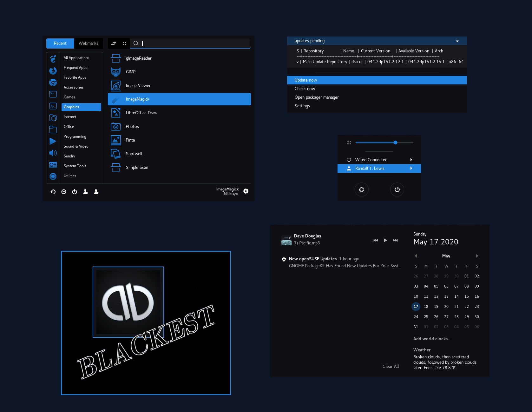Click the Weather section heading
The height and width of the screenshot is (412, 532).
pyautogui.click(x=422, y=350)
